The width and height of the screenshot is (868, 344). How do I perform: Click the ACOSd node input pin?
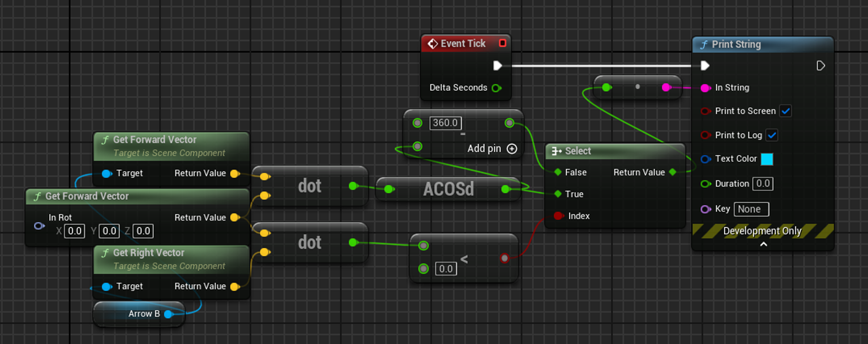[x=389, y=189]
